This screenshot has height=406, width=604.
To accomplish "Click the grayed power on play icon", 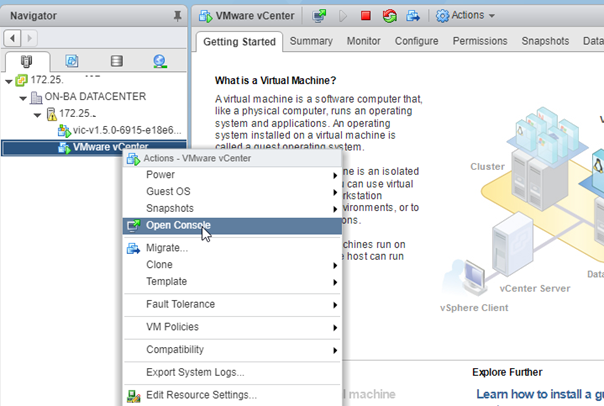I will (343, 16).
